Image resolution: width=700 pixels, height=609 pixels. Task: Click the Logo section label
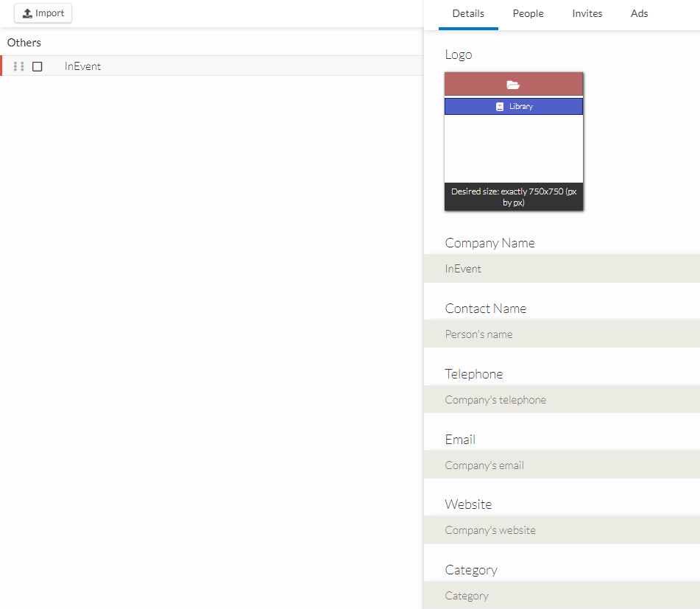[459, 54]
